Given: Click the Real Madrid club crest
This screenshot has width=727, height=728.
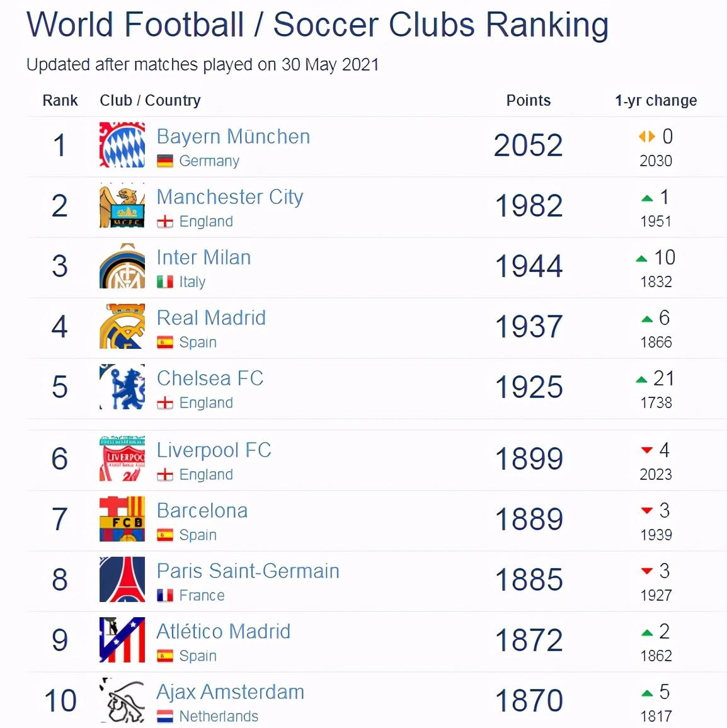Looking at the screenshot, I should (122, 327).
